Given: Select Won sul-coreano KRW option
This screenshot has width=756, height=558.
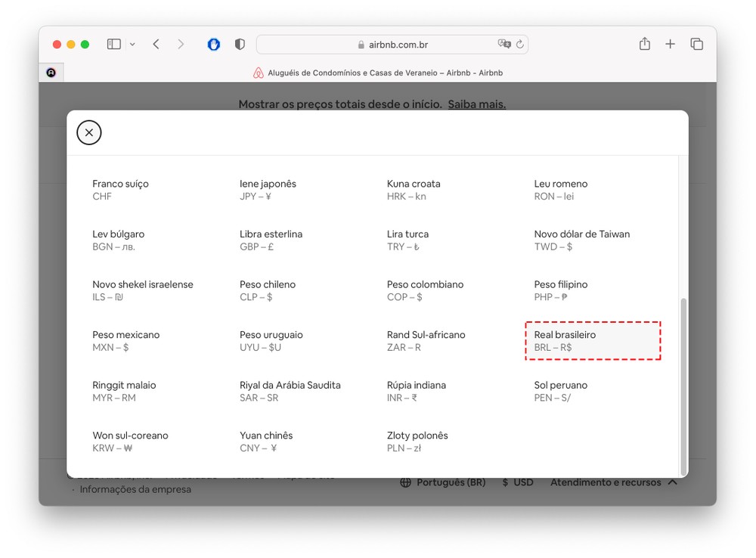Looking at the screenshot, I should point(130,442).
